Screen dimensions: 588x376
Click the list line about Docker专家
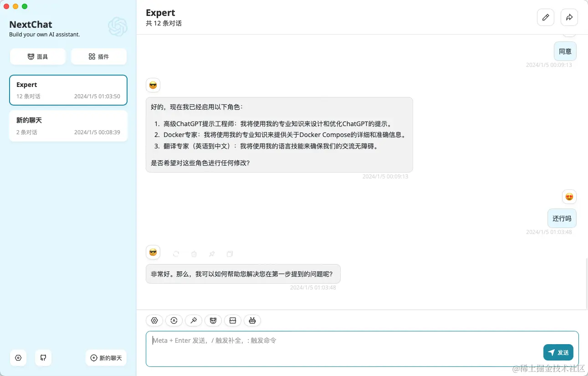point(284,135)
